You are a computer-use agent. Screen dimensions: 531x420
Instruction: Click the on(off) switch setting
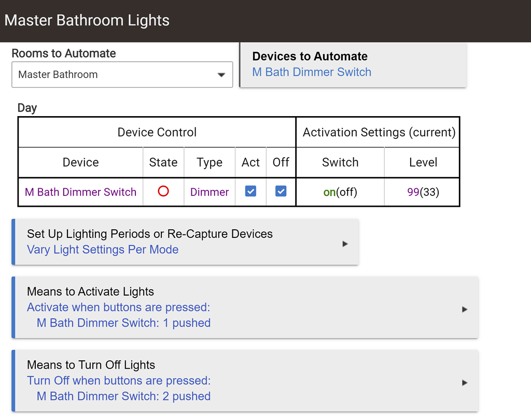pyautogui.click(x=340, y=191)
